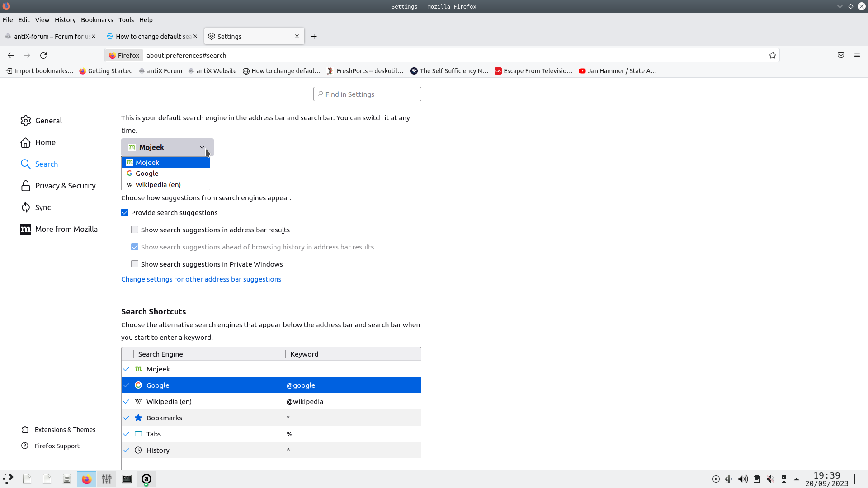Open the antiX Forum bookmark

point(160,71)
